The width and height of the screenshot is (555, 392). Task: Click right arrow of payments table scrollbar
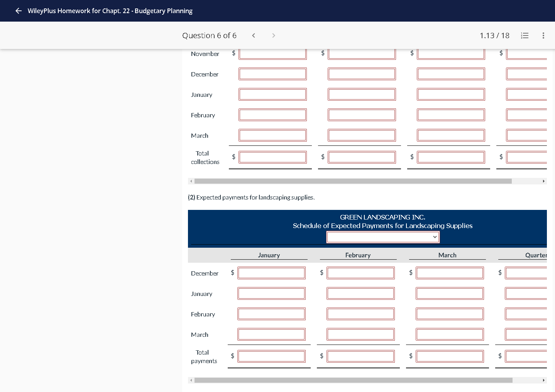point(544,380)
